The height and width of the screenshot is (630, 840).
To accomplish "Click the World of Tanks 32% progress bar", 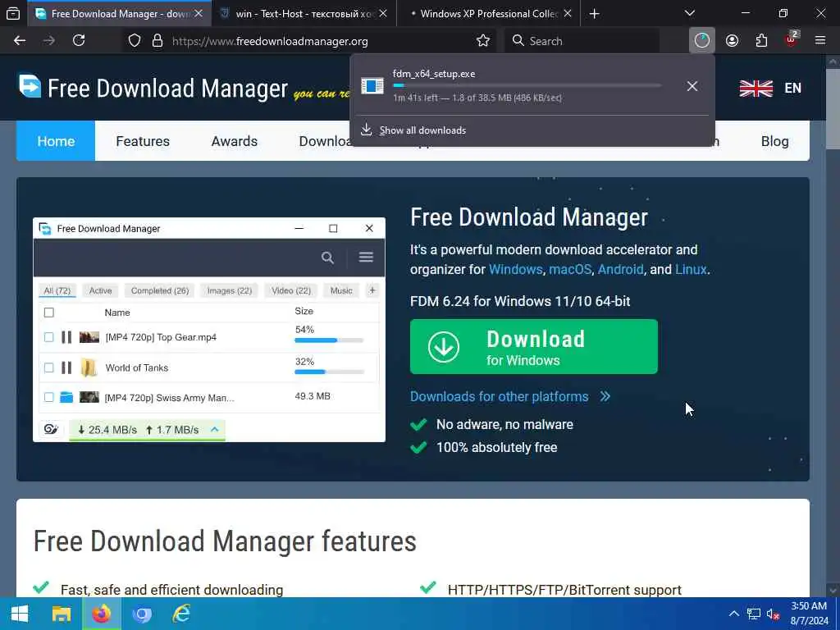I will (x=329, y=372).
